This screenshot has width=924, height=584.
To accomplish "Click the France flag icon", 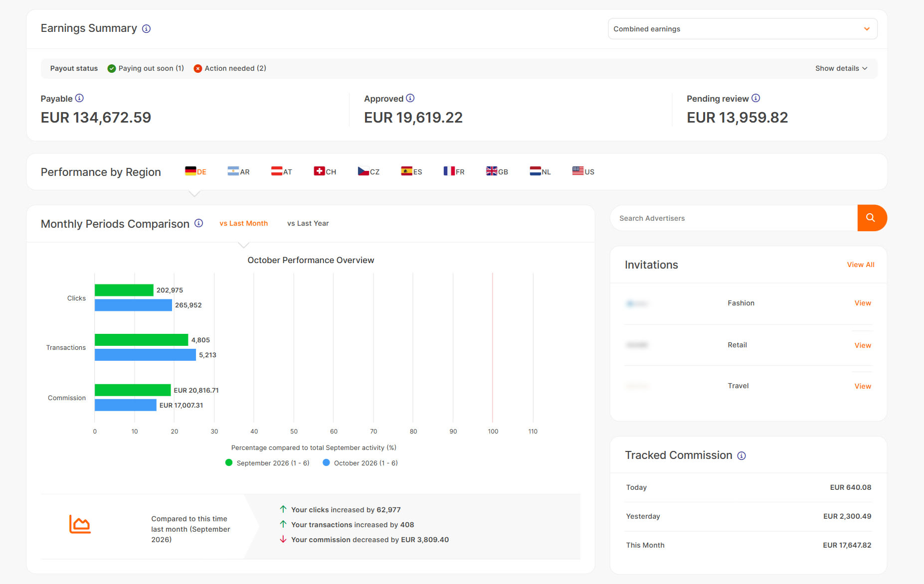I will click(x=449, y=171).
